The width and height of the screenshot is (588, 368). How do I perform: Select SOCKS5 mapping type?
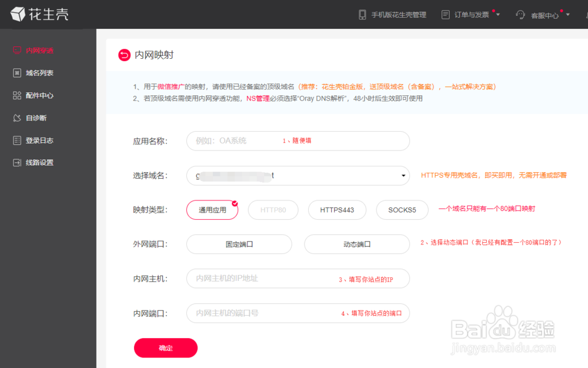coord(402,210)
